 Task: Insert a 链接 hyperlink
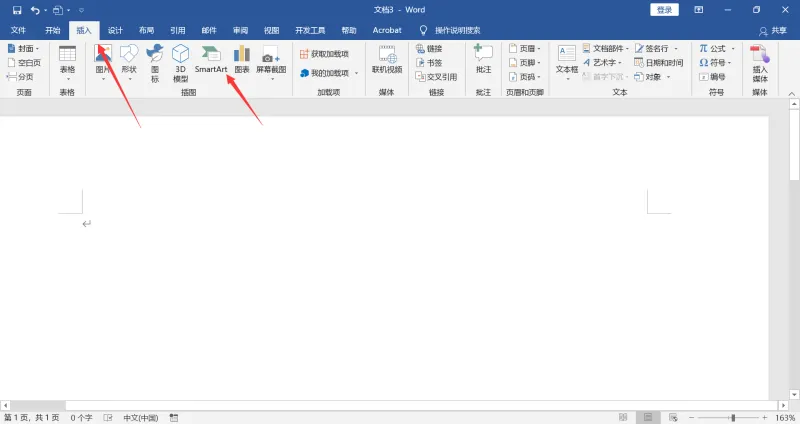[429, 48]
